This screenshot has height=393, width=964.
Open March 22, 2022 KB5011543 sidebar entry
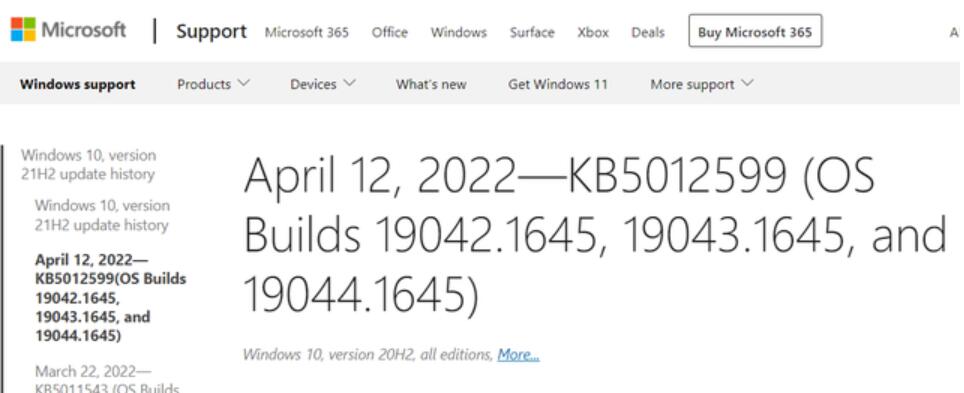(x=107, y=379)
